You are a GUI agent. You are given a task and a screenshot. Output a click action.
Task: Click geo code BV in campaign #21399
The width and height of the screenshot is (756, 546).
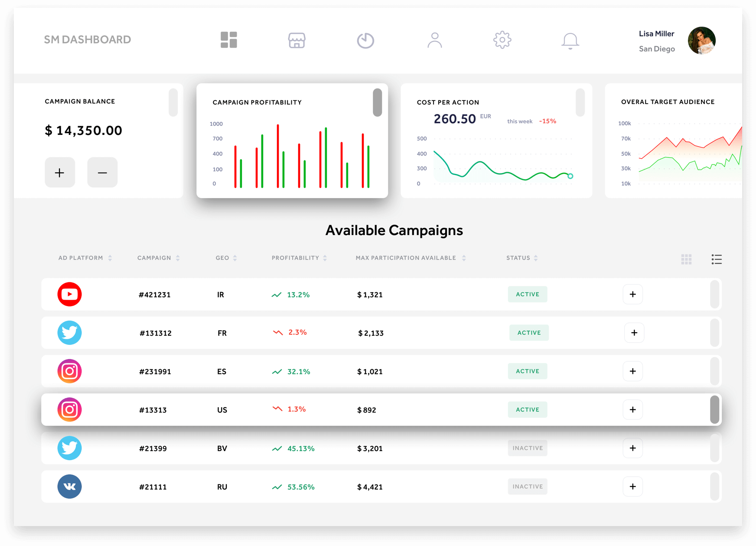click(222, 448)
